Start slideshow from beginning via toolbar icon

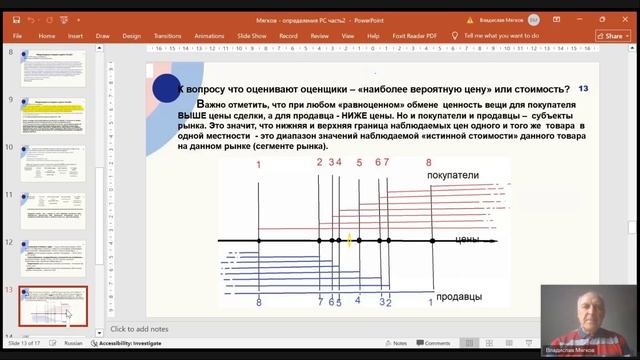point(64,20)
